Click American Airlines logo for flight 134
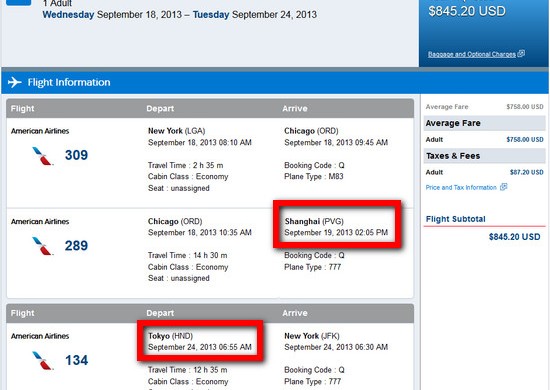 (42, 361)
